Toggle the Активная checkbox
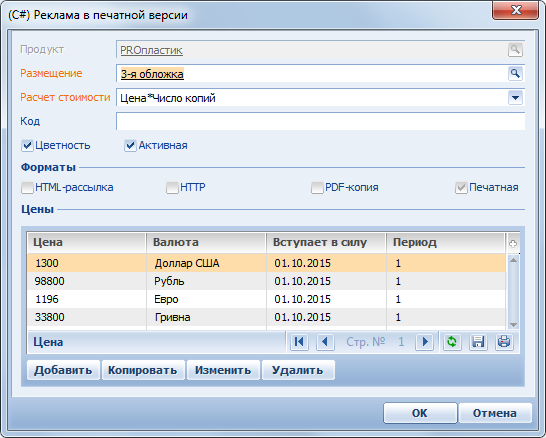Viewport: 546px width, 438px height. [x=130, y=146]
